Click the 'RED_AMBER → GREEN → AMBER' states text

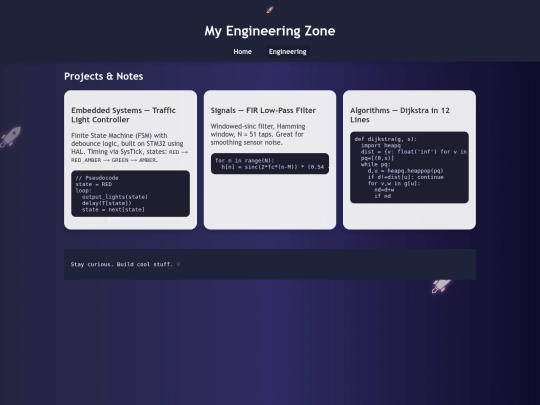tap(114, 160)
